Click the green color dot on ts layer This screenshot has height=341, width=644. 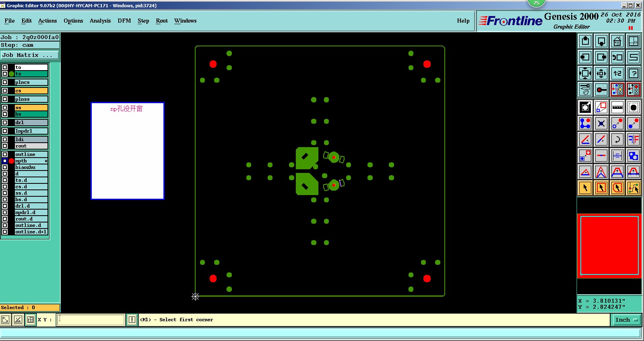click(11, 74)
